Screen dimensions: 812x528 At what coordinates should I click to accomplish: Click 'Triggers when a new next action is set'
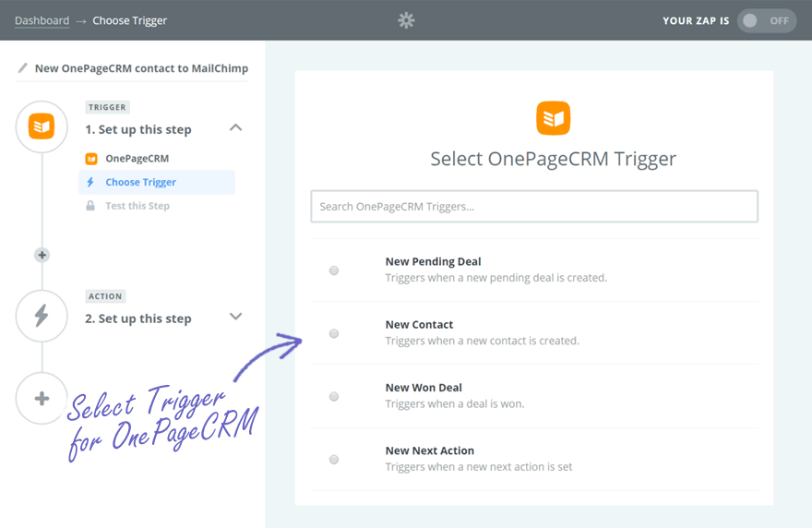(479, 467)
